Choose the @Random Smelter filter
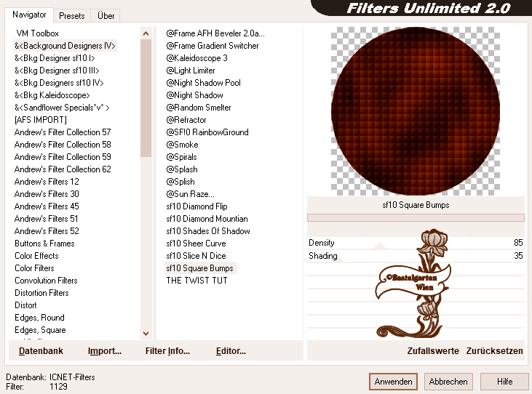 pos(198,108)
